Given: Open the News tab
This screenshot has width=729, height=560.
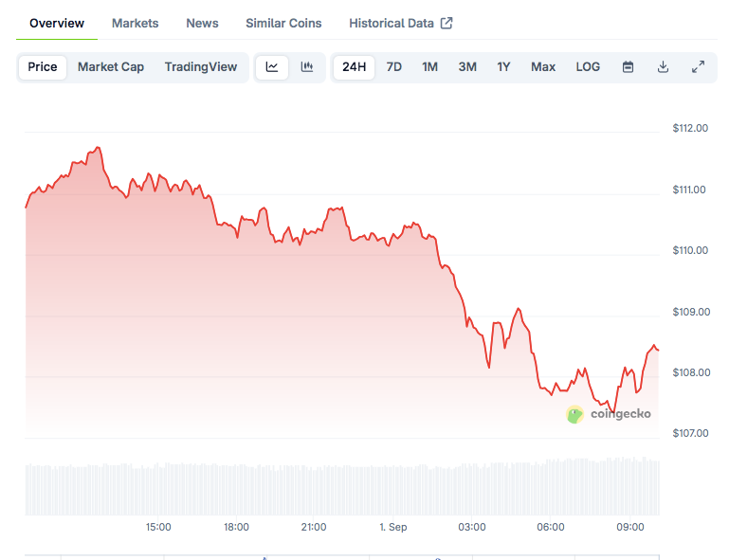Looking at the screenshot, I should click(202, 24).
